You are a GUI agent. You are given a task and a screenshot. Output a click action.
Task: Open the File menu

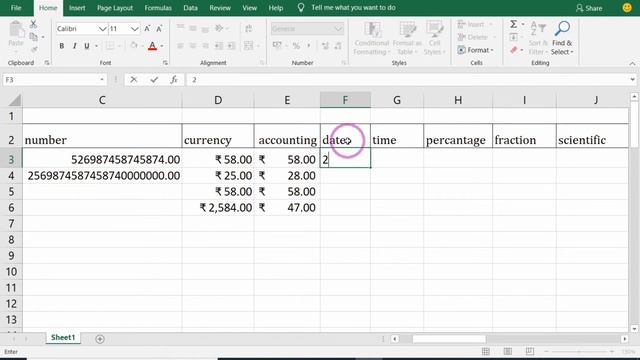click(16, 8)
